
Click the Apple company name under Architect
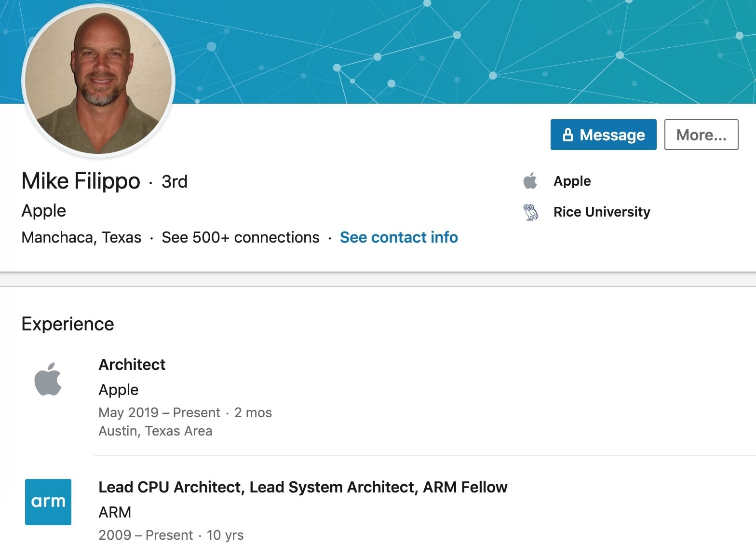coord(119,390)
